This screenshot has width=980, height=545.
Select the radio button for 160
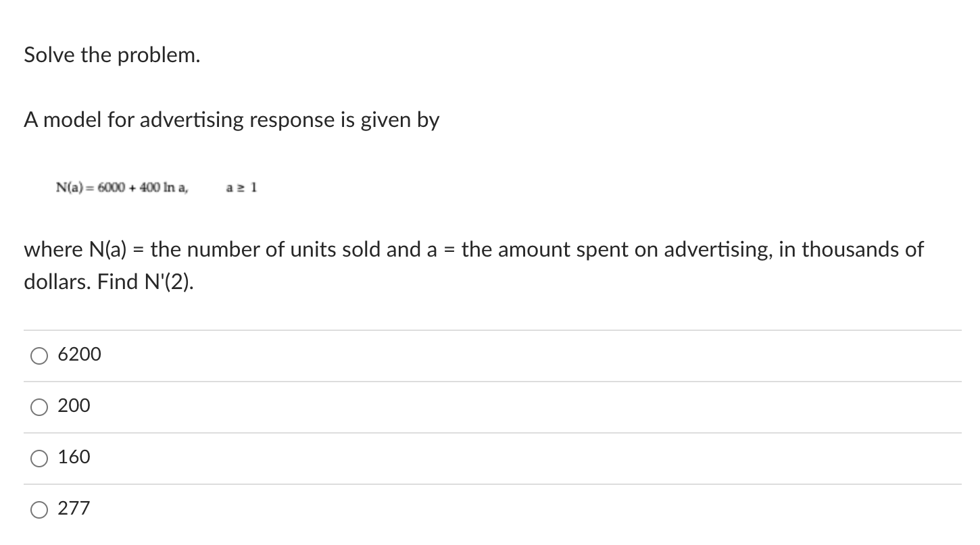tap(39, 457)
